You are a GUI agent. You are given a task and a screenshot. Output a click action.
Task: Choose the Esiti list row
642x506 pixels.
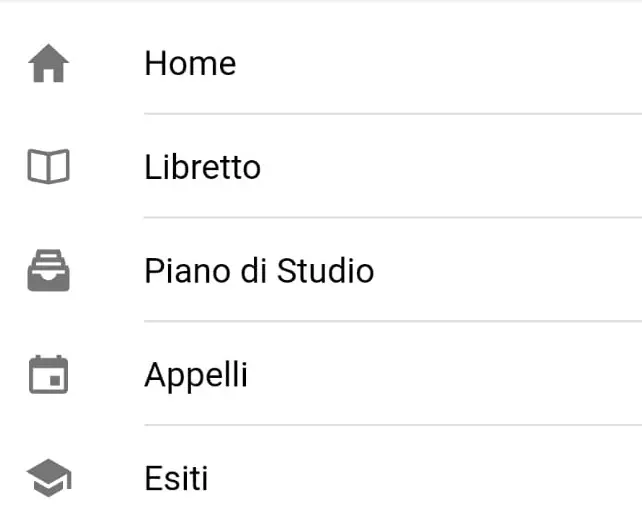(x=321, y=466)
